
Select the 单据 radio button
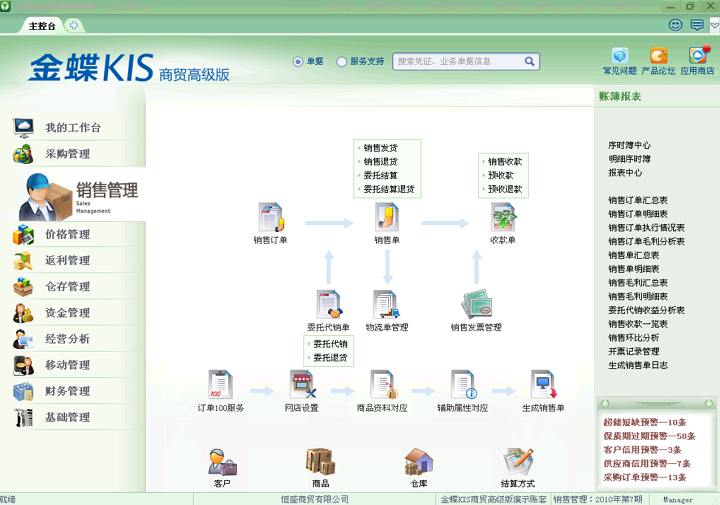tap(298, 62)
